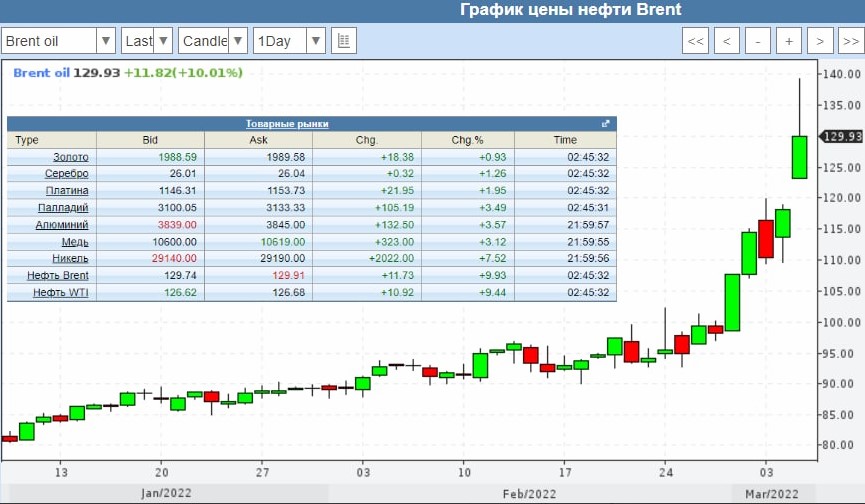Jump chart to latest data (>>)
This screenshot has width=865, height=504.
tap(849, 41)
